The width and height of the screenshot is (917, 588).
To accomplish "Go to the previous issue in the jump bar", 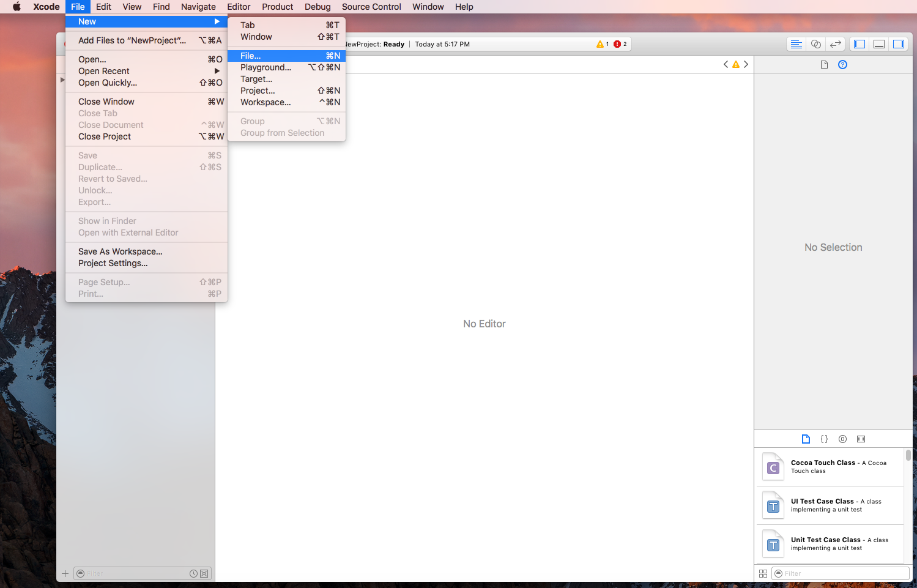I will (726, 64).
